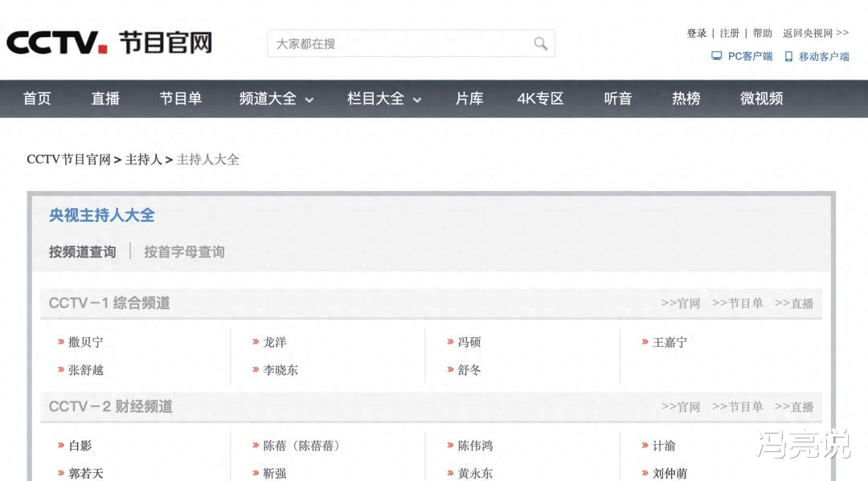Open the 移动客户端 link

(x=824, y=56)
